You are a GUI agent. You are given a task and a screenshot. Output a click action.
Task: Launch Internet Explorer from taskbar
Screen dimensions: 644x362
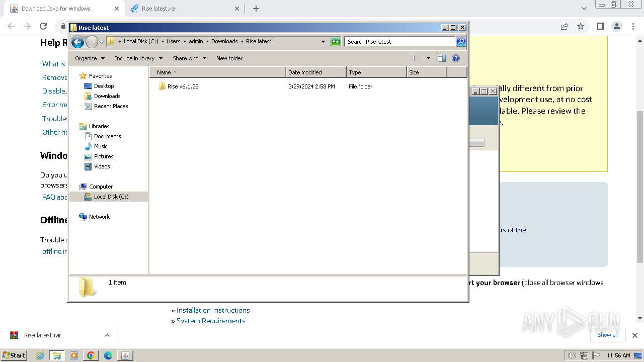click(x=40, y=355)
